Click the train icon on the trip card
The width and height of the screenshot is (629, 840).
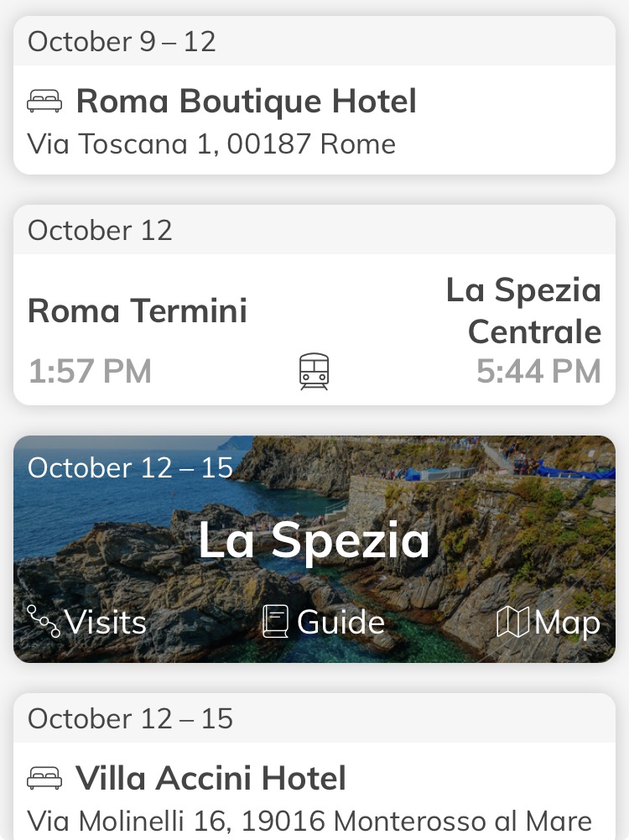click(x=314, y=371)
